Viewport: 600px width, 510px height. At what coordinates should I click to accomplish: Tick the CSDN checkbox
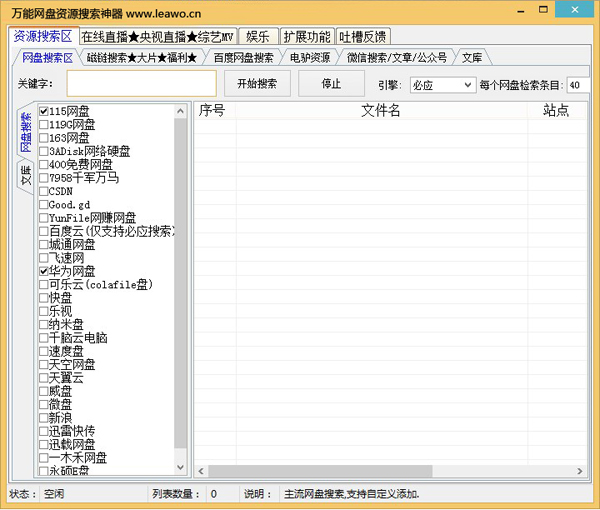coord(43,191)
